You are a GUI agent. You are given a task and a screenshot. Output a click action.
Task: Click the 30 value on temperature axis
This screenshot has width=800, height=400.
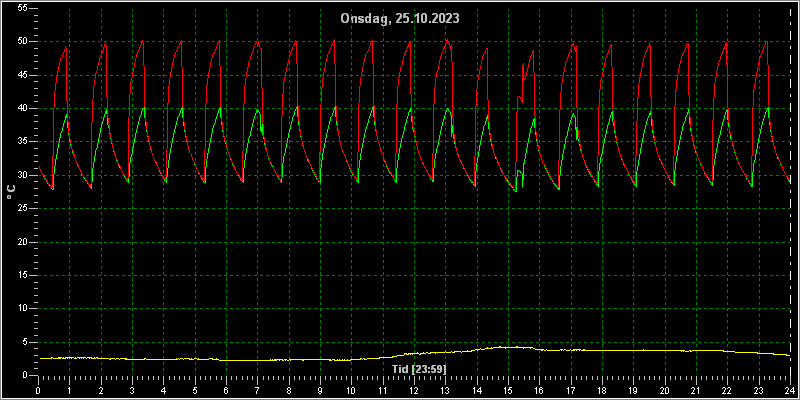23,175
